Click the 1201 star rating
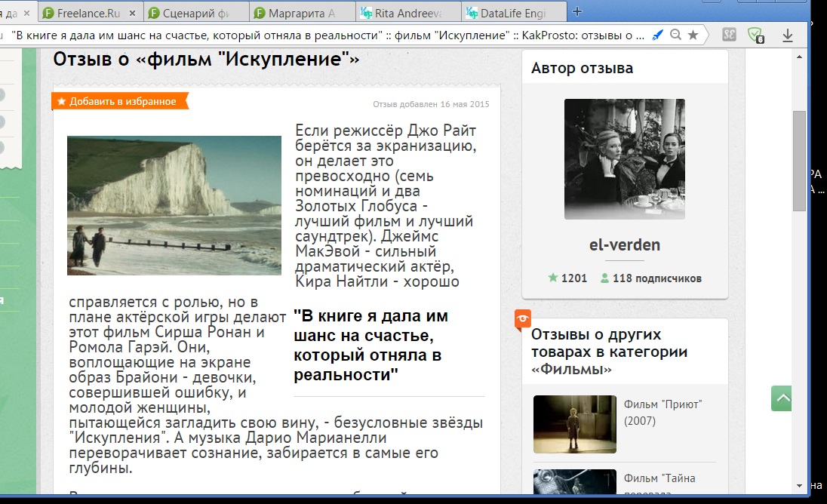The width and height of the screenshot is (827, 504). click(x=567, y=278)
